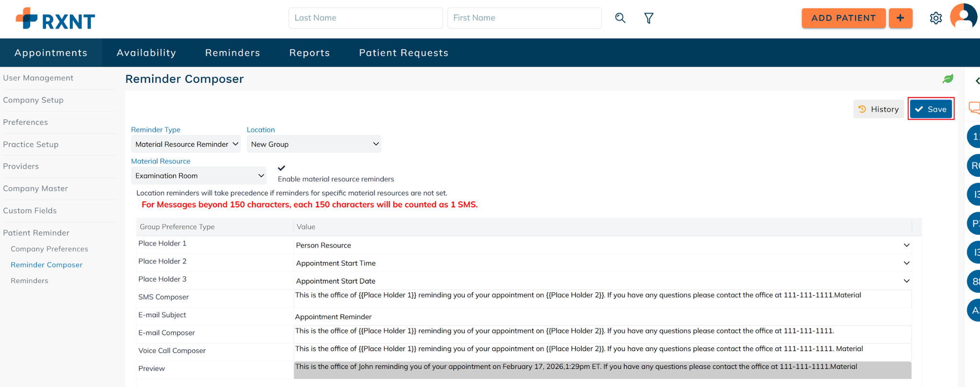The width and height of the screenshot is (980, 389).
Task: Collapse the right side panel arrow
Action: click(977, 81)
